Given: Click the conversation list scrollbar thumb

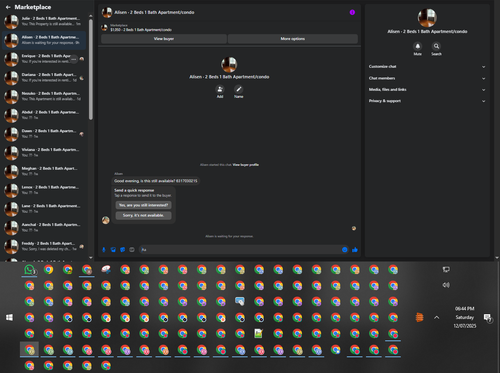Looking at the screenshot, I should [x=91, y=69].
